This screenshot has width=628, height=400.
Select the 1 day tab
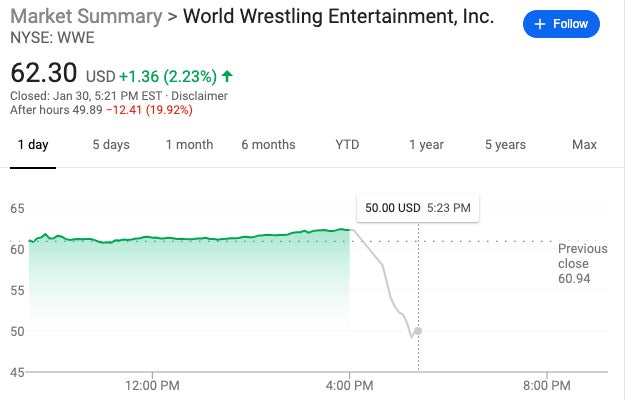click(33, 145)
